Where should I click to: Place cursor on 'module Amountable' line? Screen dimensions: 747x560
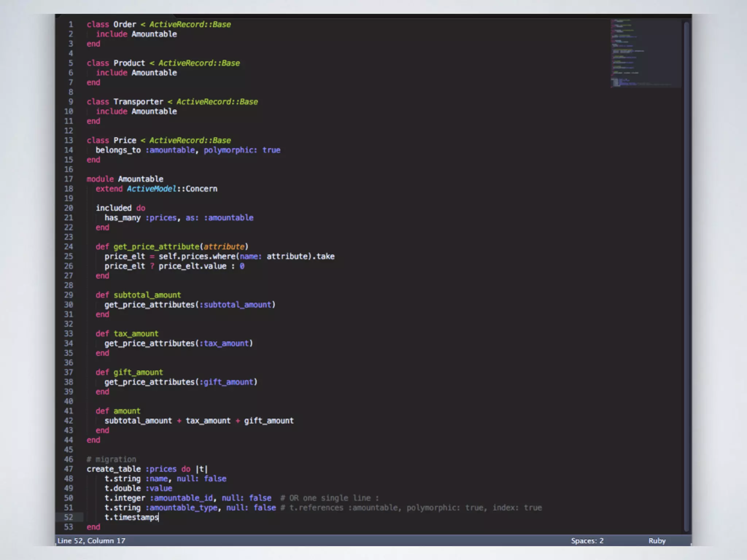(140, 179)
